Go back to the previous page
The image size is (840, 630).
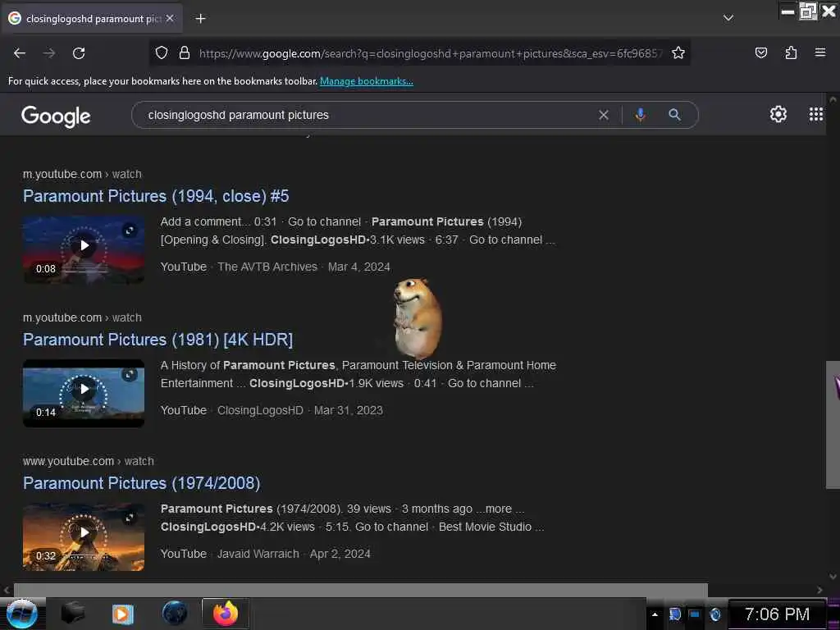pos(20,53)
